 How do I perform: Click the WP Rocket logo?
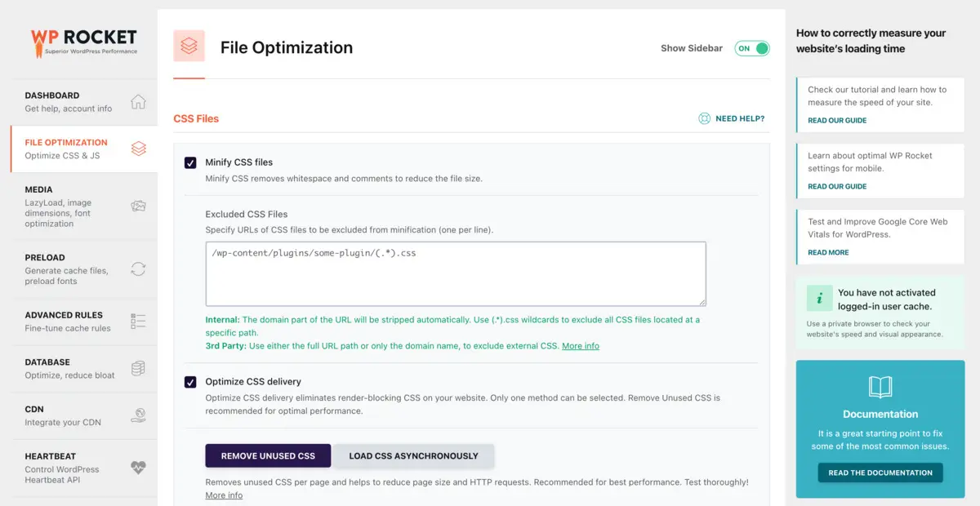tap(84, 42)
